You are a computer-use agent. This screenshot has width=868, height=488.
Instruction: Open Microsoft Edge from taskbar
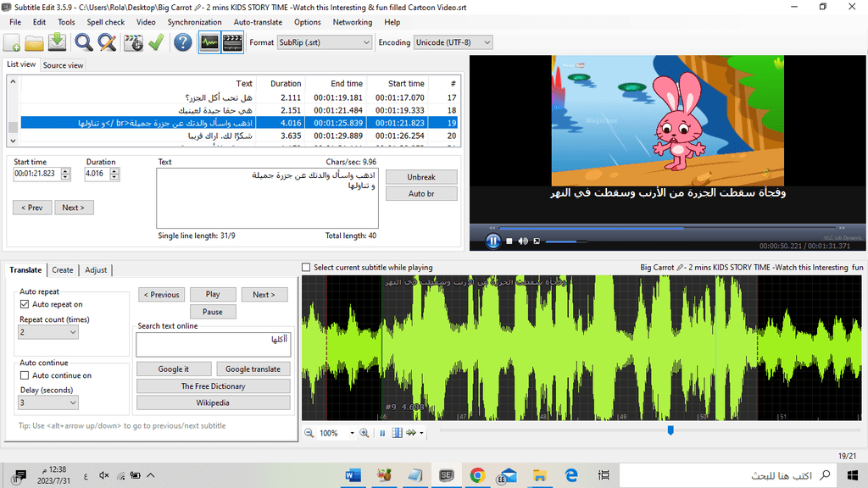tap(571, 475)
